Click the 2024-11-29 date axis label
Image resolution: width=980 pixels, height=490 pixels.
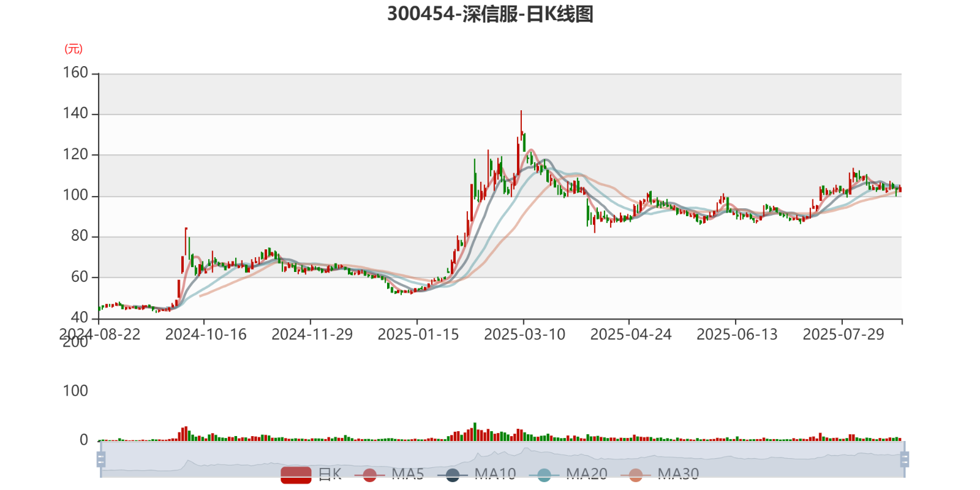(x=312, y=334)
